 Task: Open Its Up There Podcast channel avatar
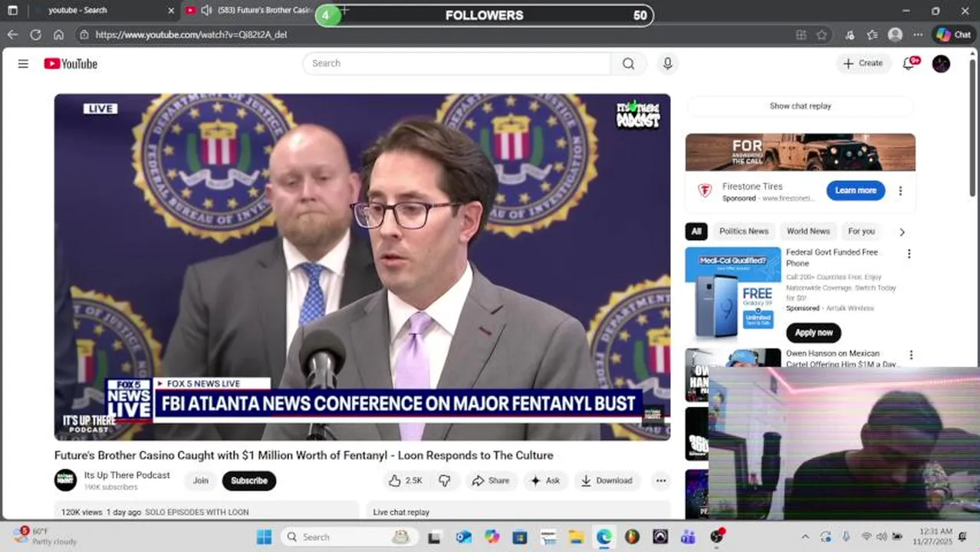click(x=65, y=481)
